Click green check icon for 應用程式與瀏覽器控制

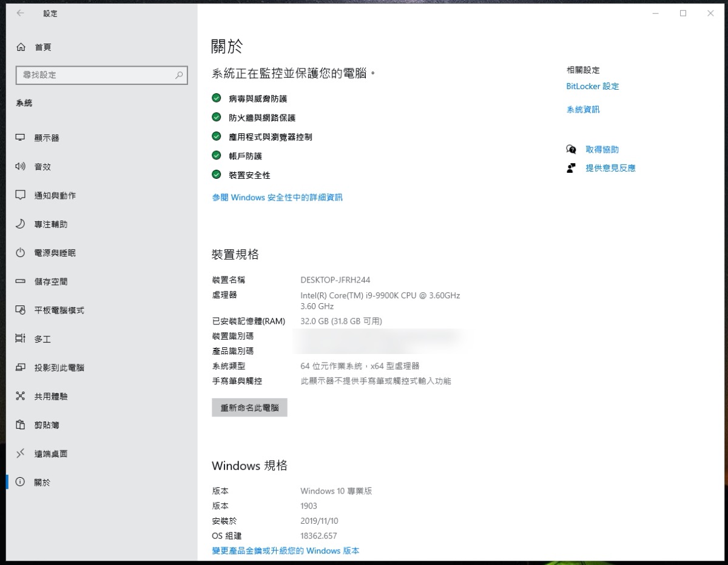tap(216, 136)
